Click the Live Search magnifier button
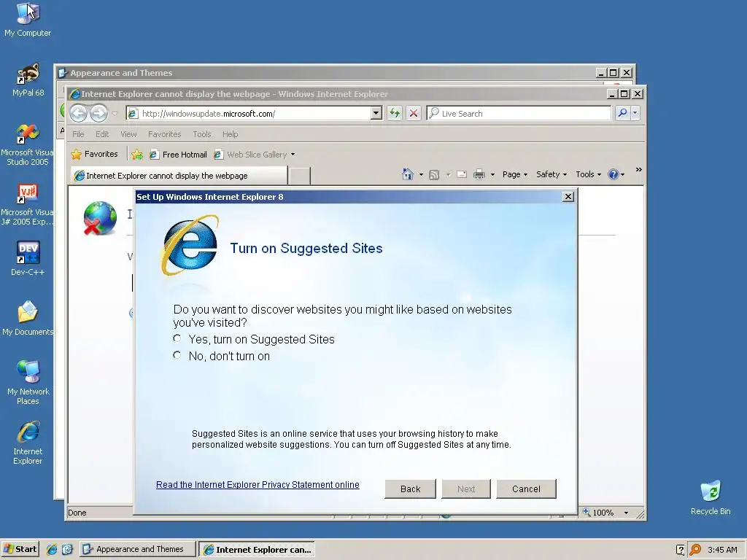 pos(622,113)
